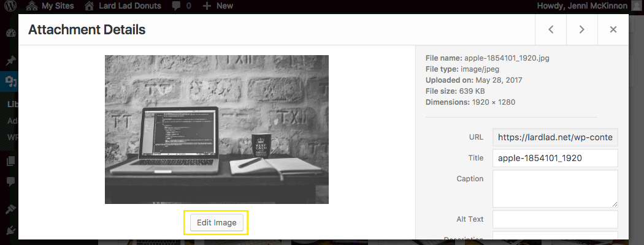Close the Attachment Details dialog

pyautogui.click(x=613, y=29)
